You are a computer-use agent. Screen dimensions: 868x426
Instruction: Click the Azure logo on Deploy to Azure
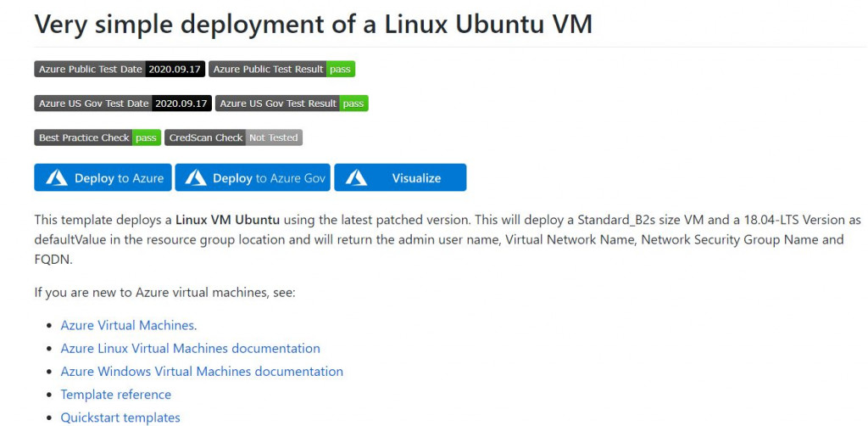pyautogui.click(x=57, y=177)
